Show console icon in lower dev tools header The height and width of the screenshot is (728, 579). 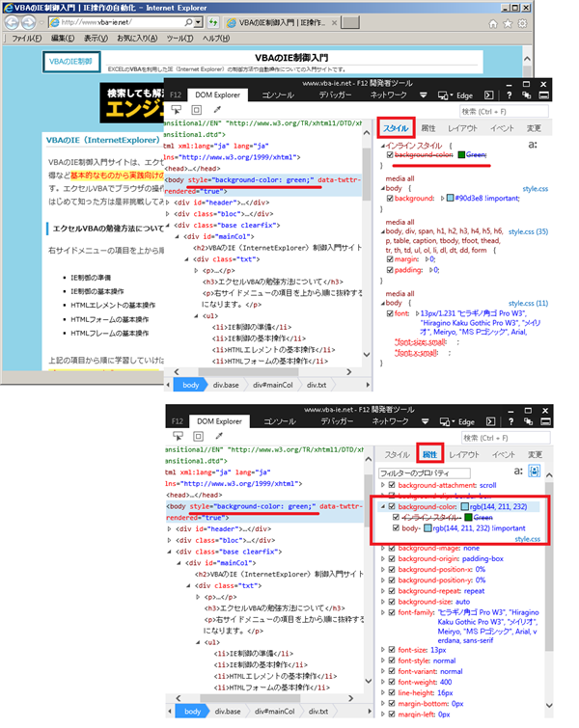point(491,421)
